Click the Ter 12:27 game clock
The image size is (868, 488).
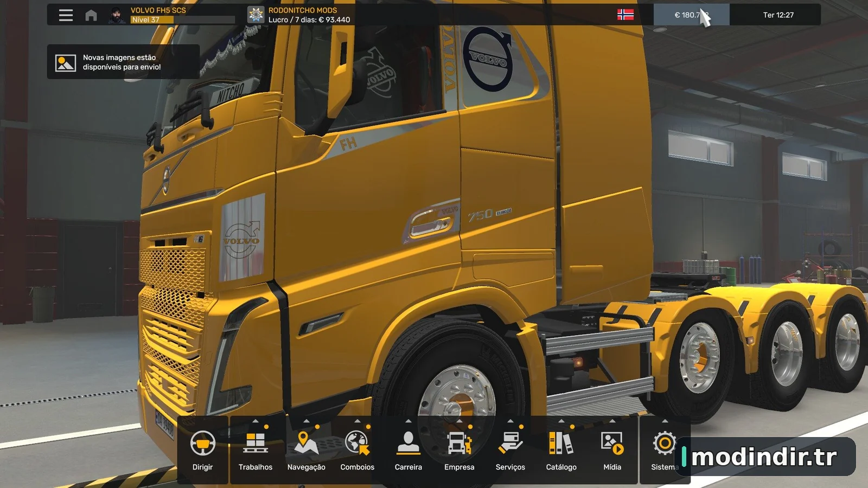[778, 15]
